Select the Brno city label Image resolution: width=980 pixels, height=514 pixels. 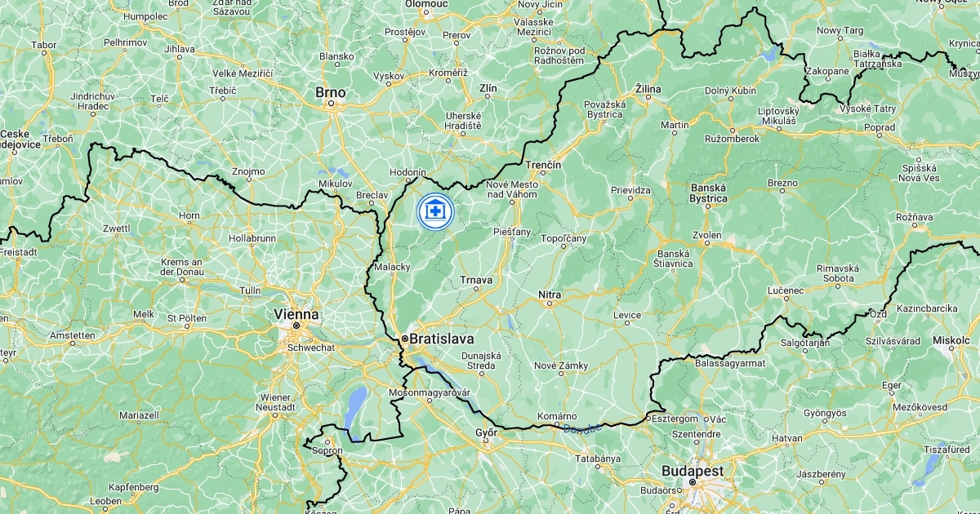point(331,93)
